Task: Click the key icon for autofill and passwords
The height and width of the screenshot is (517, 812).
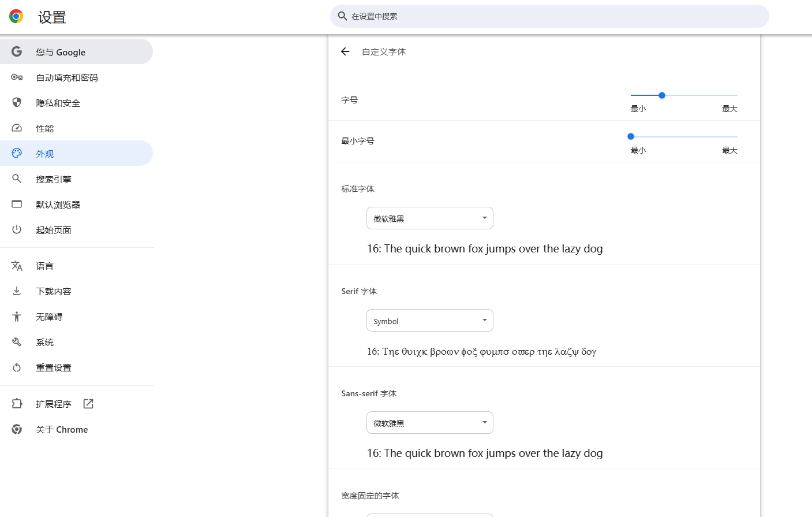Action: 17,77
